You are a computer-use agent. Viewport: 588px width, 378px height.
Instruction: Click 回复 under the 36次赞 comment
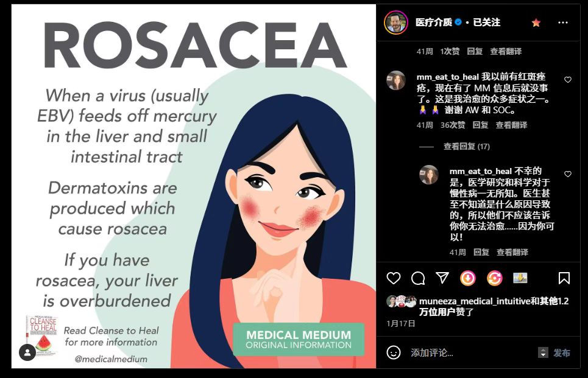(480, 125)
